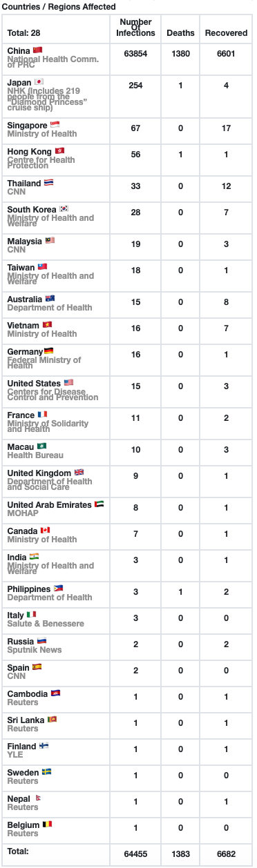The width and height of the screenshot is (257, 868).
Task: Click the Sri Lanka flag icon
Action: pos(53,720)
